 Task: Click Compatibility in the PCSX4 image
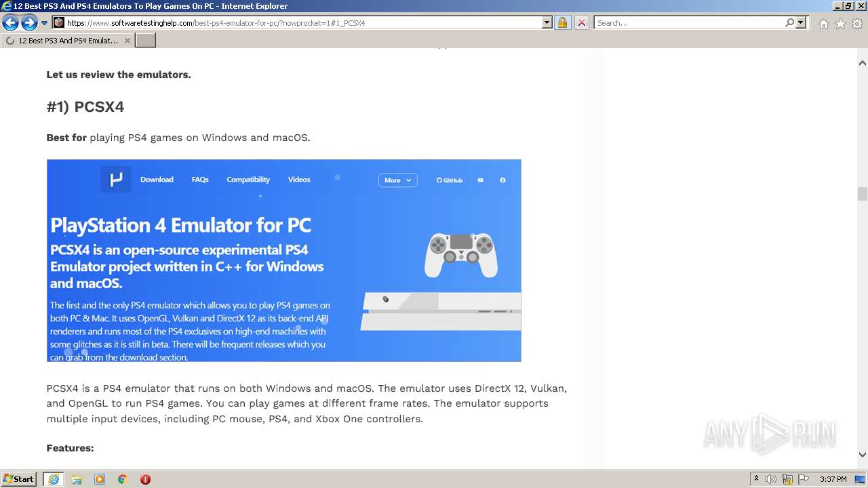[x=248, y=180]
